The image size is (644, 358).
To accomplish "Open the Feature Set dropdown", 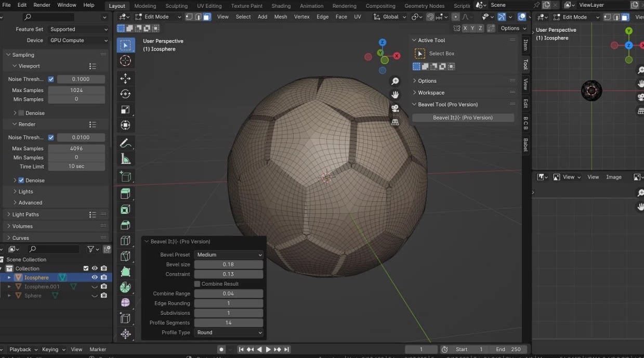I will pyautogui.click(x=79, y=29).
